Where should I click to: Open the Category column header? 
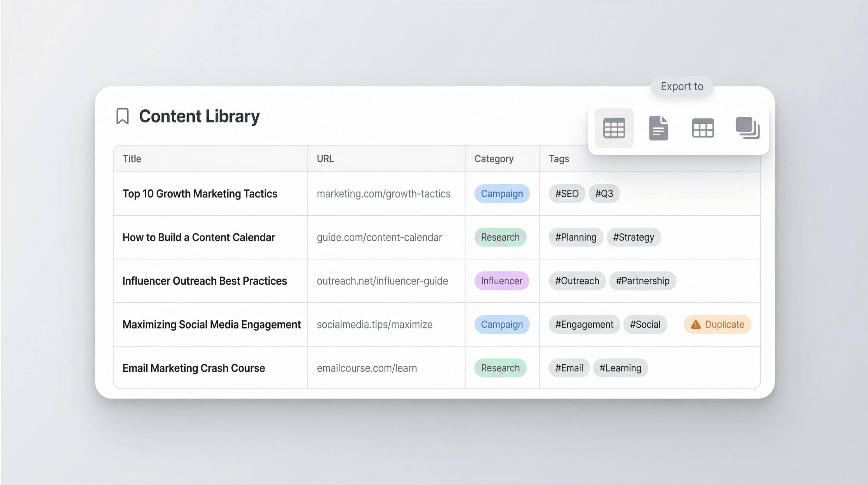pos(494,158)
